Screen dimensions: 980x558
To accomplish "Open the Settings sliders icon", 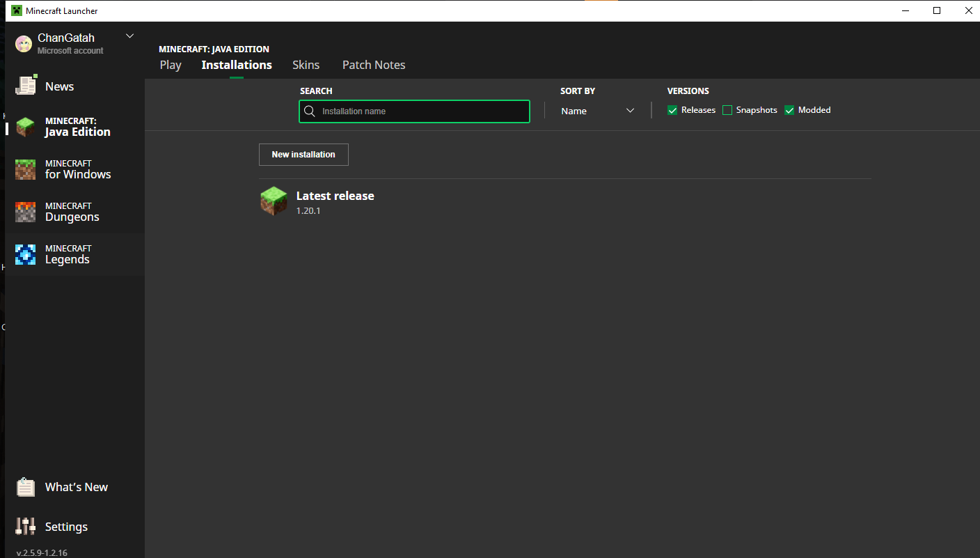I will pyautogui.click(x=26, y=527).
